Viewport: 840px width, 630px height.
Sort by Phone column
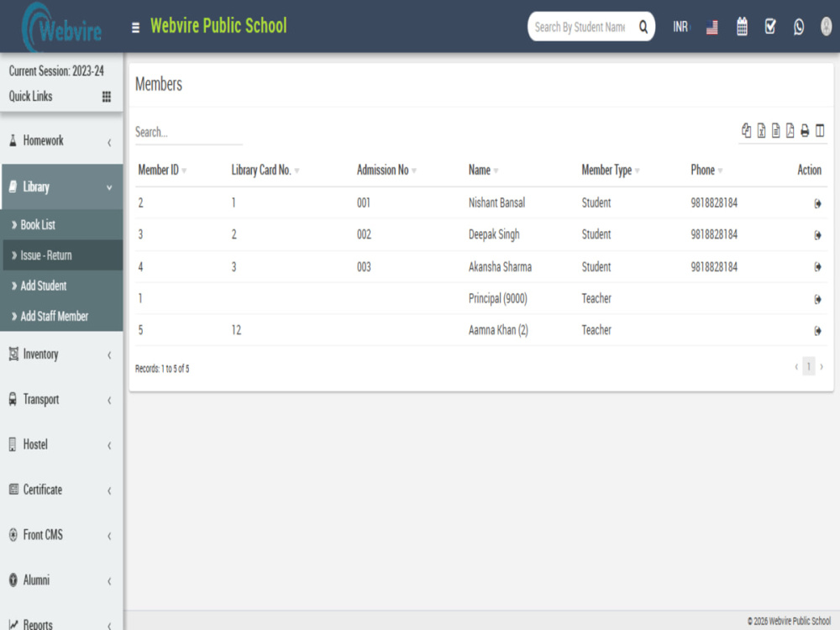[706, 171]
